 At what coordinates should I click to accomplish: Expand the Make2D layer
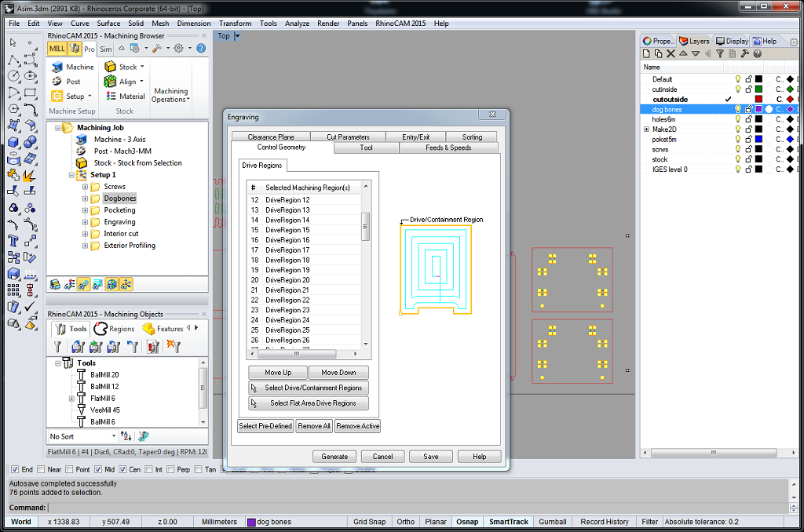pyautogui.click(x=647, y=129)
